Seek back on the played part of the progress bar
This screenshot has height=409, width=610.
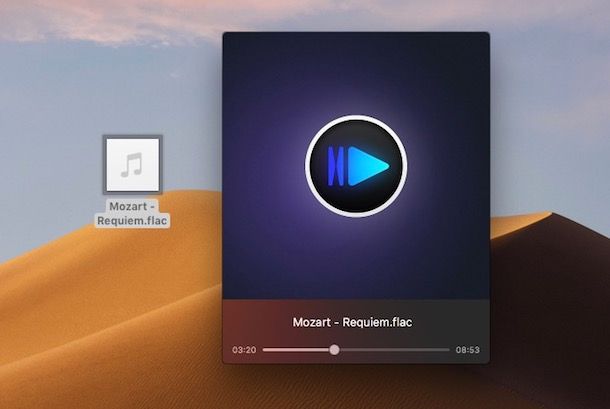click(x=296, y=350)
